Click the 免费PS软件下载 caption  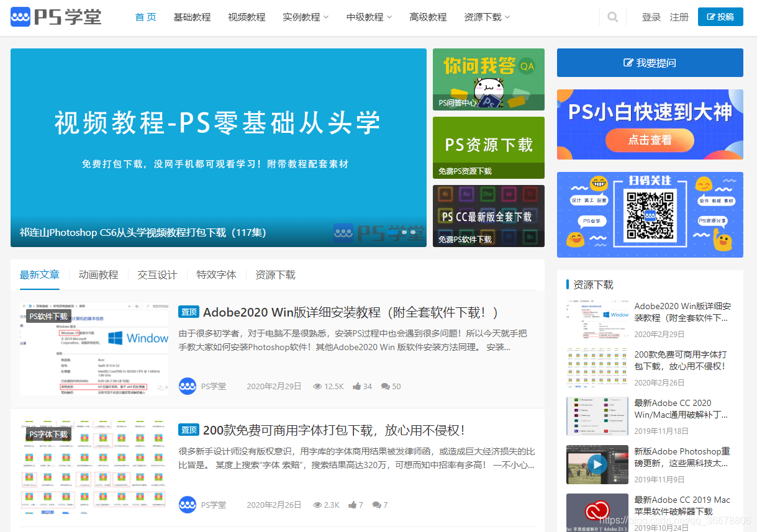pyautogui.click(x=465, y=239)
